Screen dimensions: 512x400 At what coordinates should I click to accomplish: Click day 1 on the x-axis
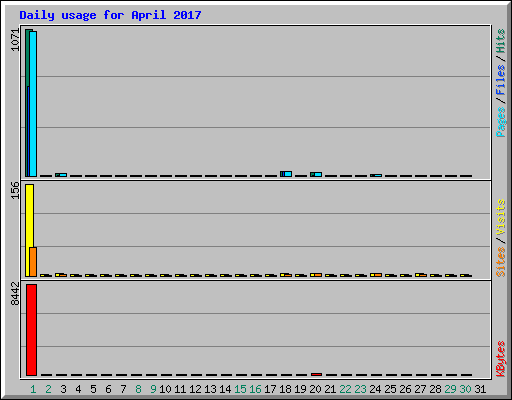click(x=33, y=389)
